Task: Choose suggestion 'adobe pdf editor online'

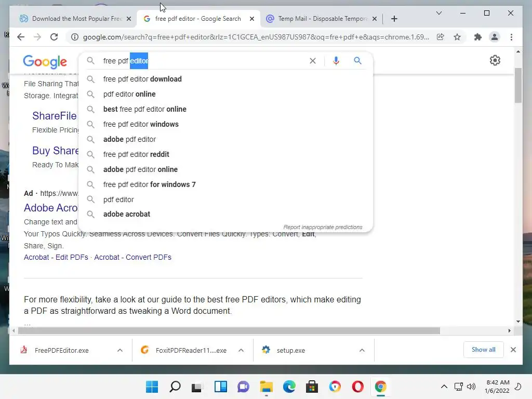Action: click(225, 169)
